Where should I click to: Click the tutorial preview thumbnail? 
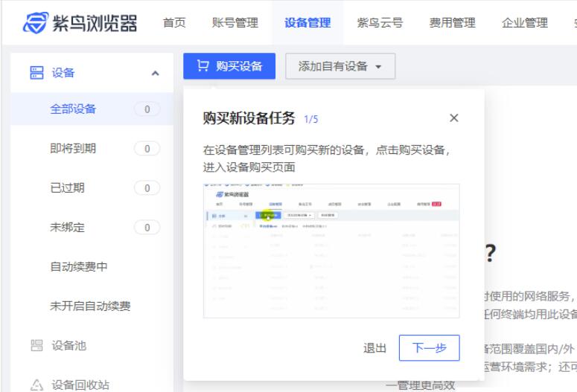[x=331, y=251]
